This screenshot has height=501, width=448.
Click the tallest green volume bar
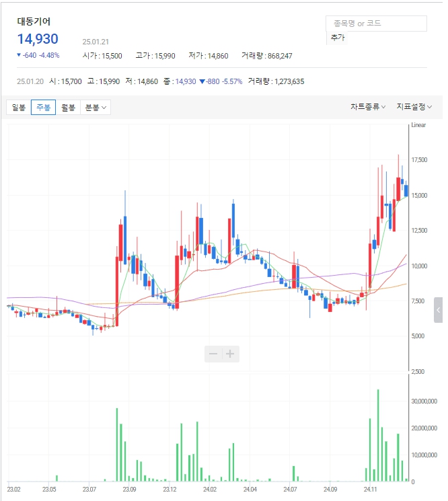[x=378, y=435]
